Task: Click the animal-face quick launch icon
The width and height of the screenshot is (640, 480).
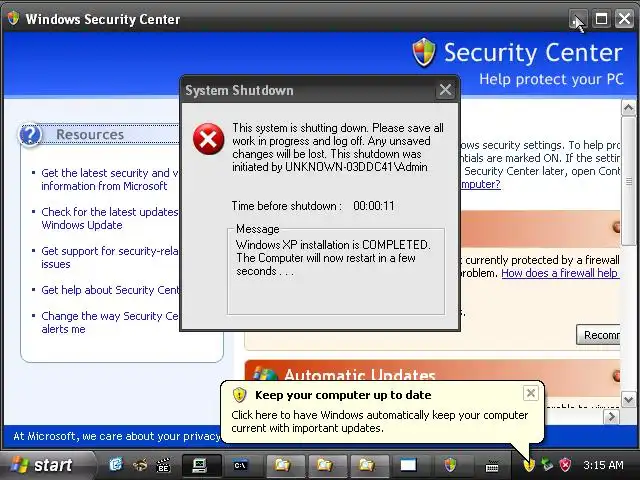Action: point(140,464)
